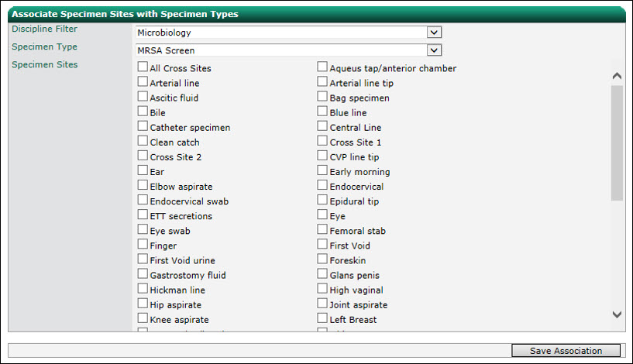The height and width of the screenshot is (364, 633).
Task: Tick the Eye swab checkbox
Action: point(143,229)
